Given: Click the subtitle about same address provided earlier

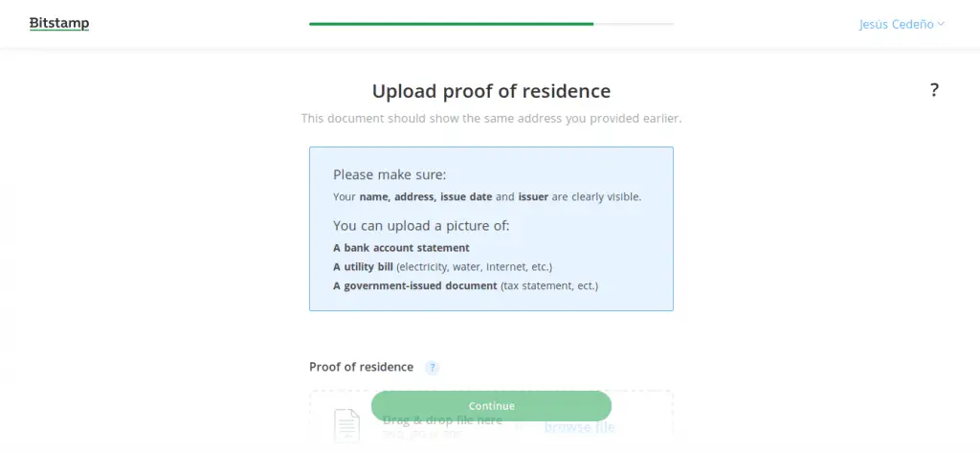Looking at the screenshot, I should click(x=491, y=118).
